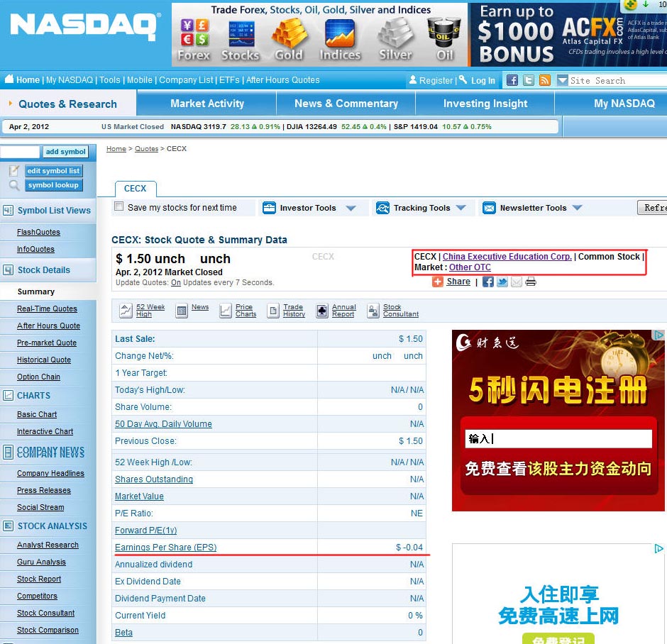Screen dimensions: 667x644
Task: Click the Site Search input field
Action: coord(617,80)
